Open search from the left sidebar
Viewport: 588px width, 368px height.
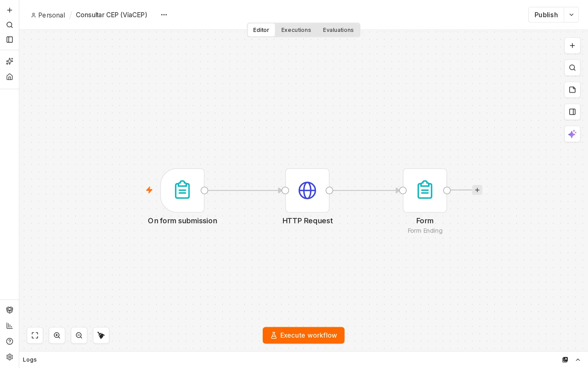10,25
